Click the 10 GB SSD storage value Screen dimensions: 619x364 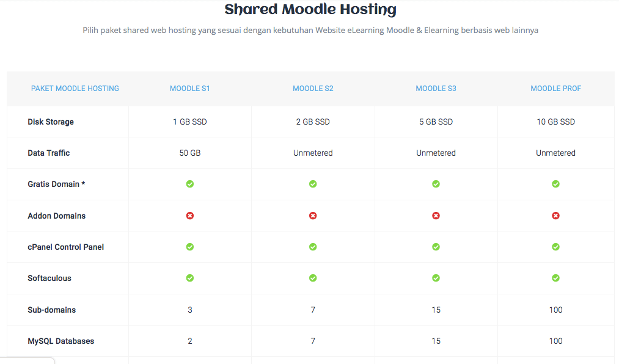(555, 122)
